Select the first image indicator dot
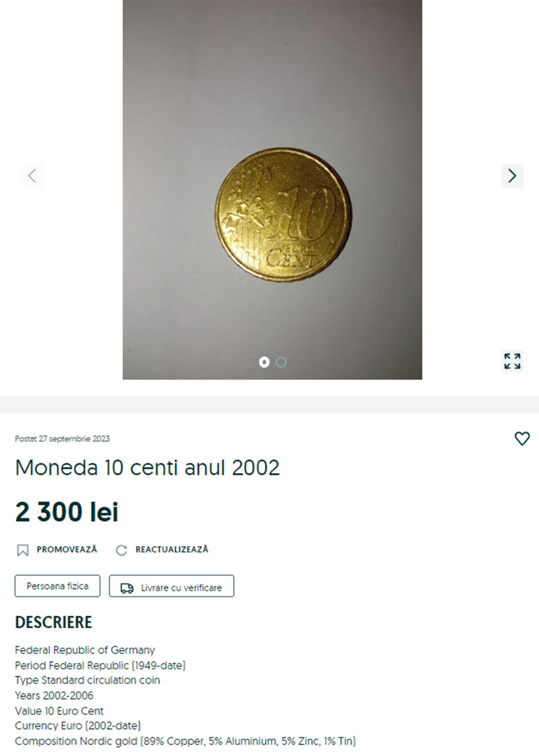 (x=264, y=362)
